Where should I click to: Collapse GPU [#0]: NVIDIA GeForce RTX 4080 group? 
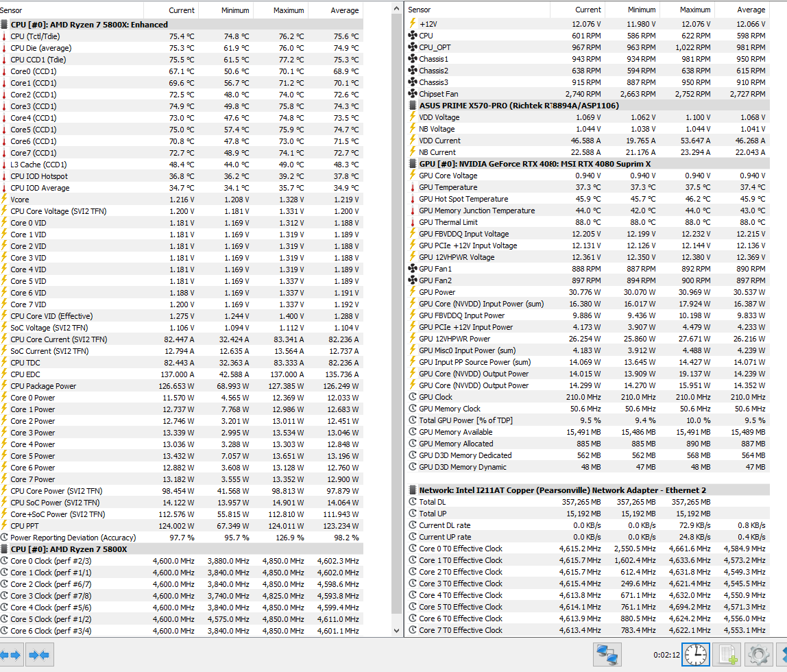tap(588, 164)
